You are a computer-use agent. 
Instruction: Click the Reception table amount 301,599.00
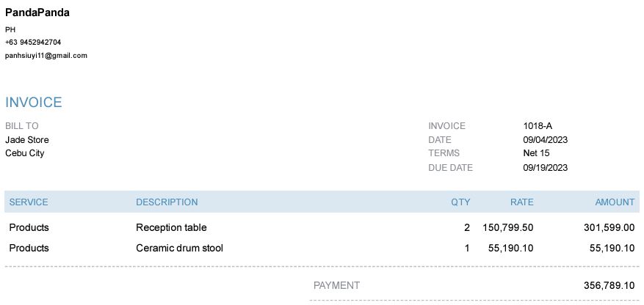(609, 228)
